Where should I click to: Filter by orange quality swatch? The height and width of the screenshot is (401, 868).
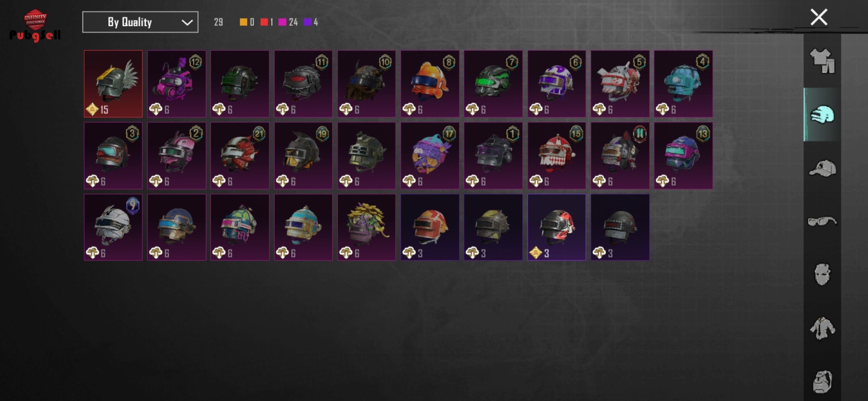(247, 22)
